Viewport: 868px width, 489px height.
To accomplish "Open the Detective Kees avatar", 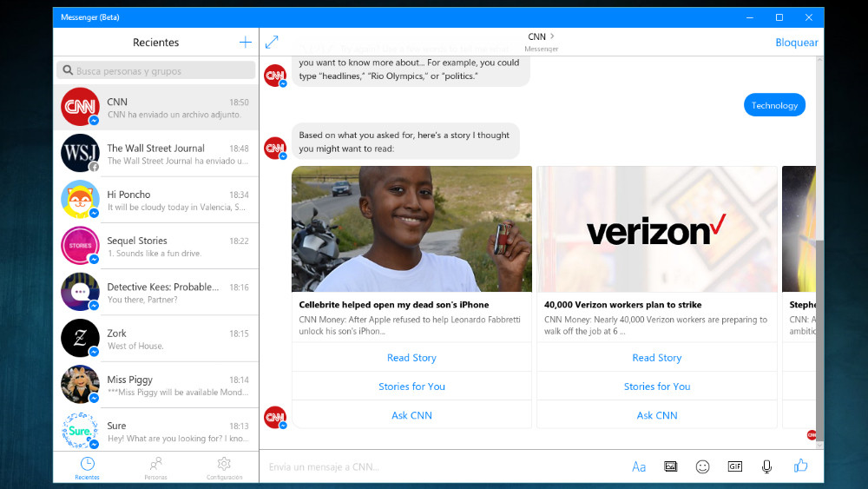I will coord(80,291).
